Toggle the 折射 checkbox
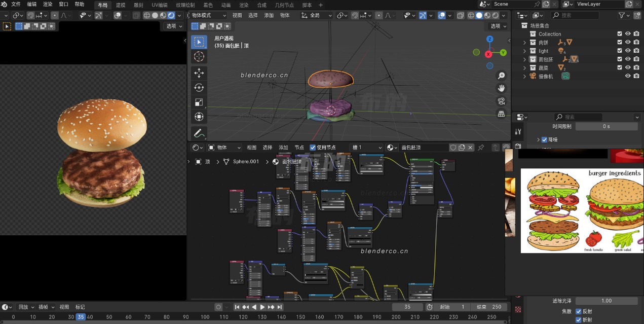 pos(579,320)
